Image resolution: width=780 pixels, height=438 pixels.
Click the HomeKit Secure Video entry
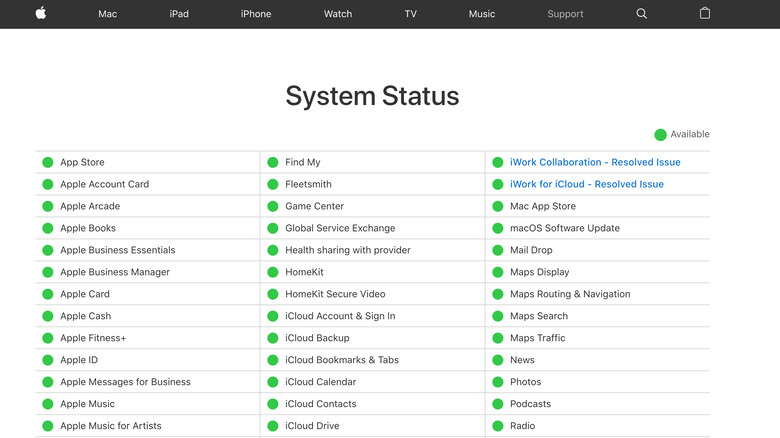pyautogui.click(x=335, y=294)
